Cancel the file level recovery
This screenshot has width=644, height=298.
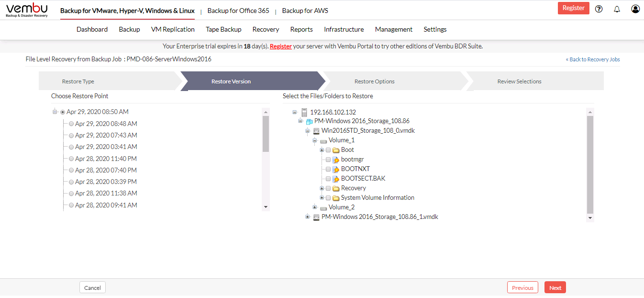[92, 287]
